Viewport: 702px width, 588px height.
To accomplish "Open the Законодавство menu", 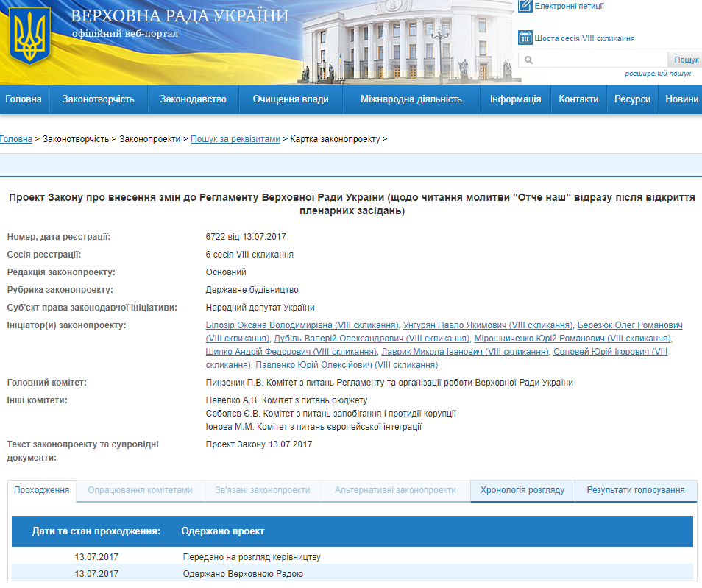I will pos(194,99).
